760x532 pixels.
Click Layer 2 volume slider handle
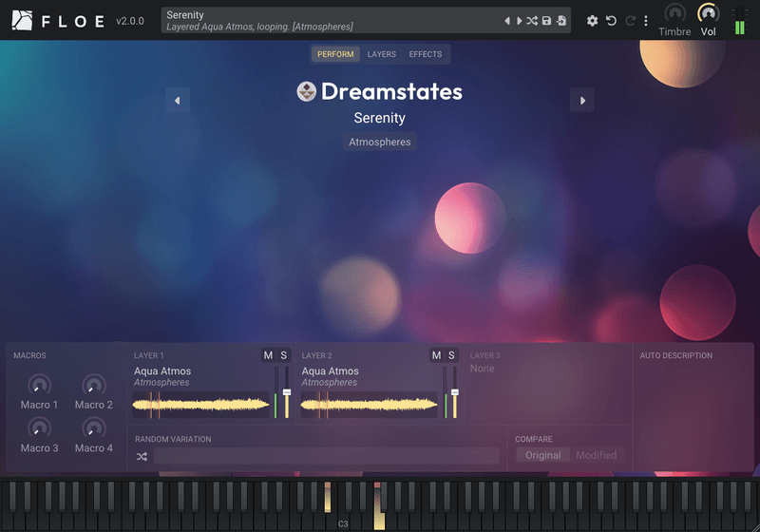click(455, 392)
